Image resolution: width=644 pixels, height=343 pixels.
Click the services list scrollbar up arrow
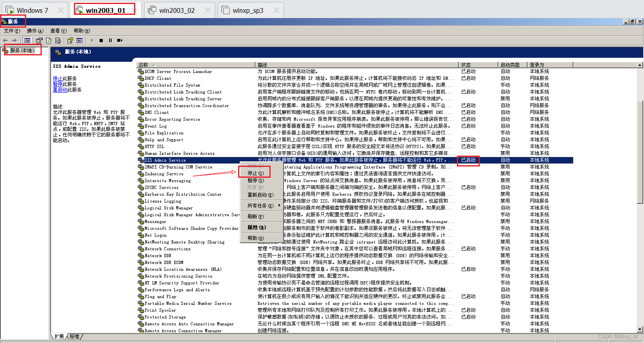pyautogui.click(x=640, y=65)
